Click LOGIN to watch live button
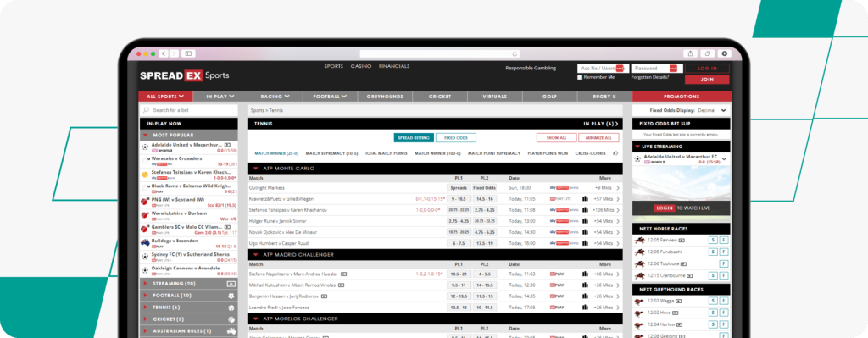The height and width of the screenshot is (338, 868). 664,208
